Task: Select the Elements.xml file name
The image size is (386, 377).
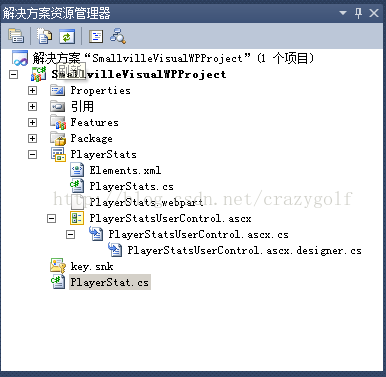Action: [125, 170]
